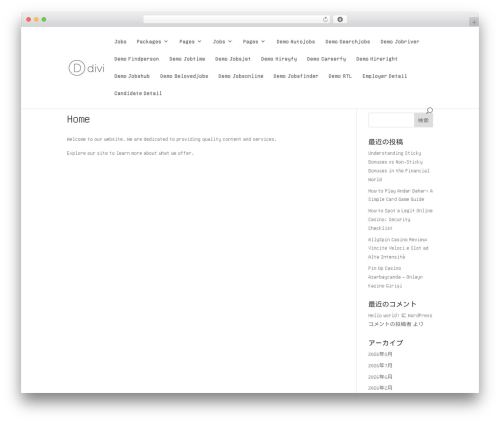The width and height of the screenshot is (500, 423).
Task: Click the 検索 search submit button
Action: tap(423, 120)
